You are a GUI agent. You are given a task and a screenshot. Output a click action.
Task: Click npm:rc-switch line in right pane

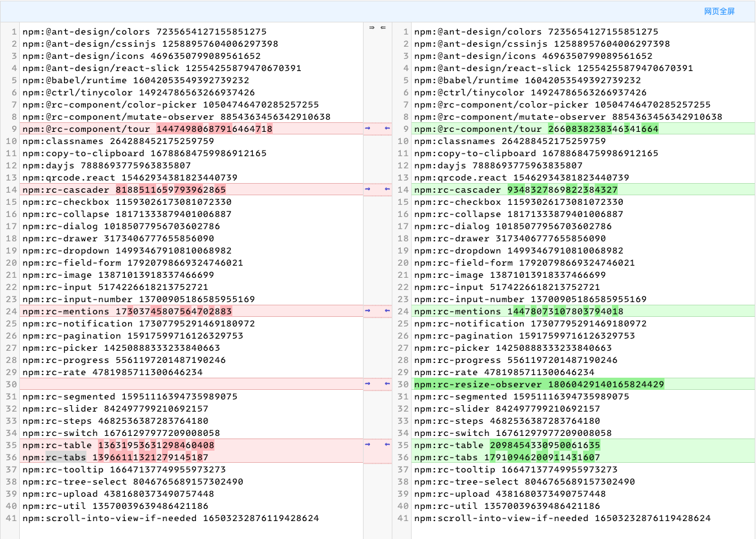tap(513, 433)
